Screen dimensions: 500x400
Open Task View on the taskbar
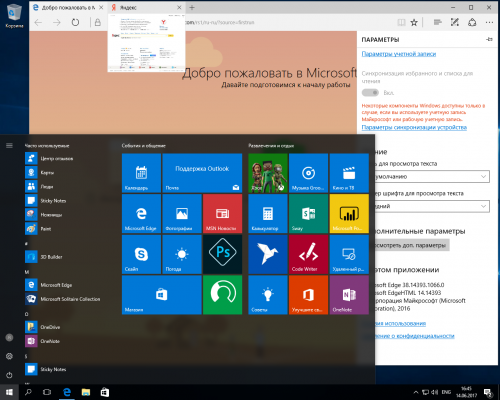click(x=47, y=392)
